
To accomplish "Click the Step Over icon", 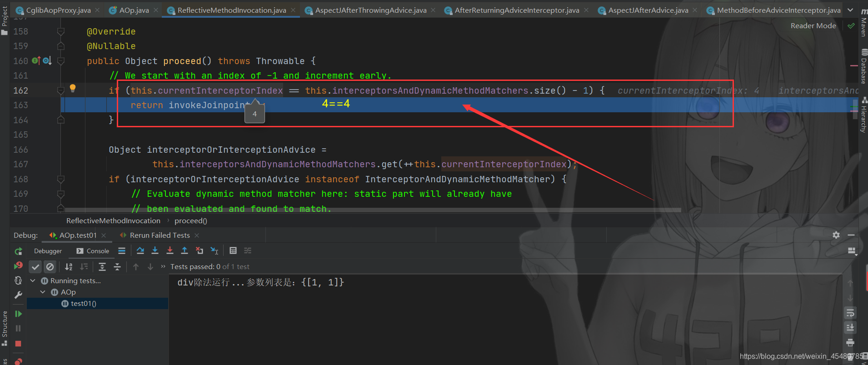I will point(140,250).
